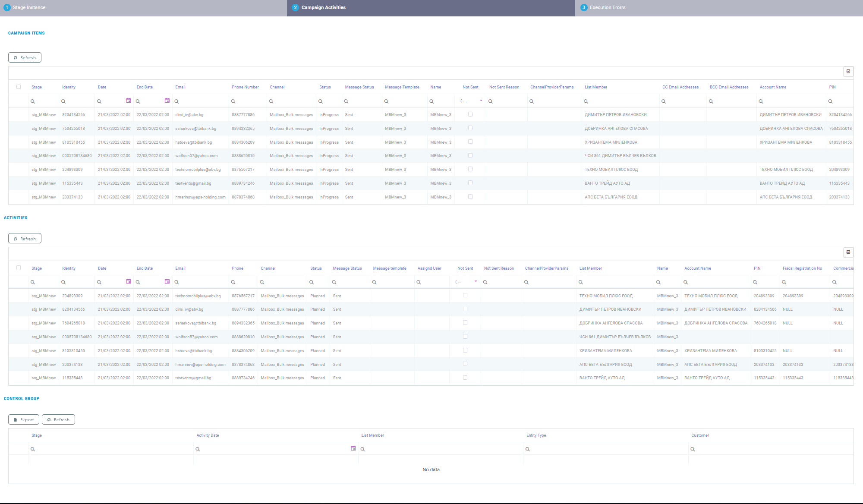Image resolution: width=863 pixels, height=504 pixels.
Task: Open Campaign Items End Date calendar icon
Action: coord(167,101)
